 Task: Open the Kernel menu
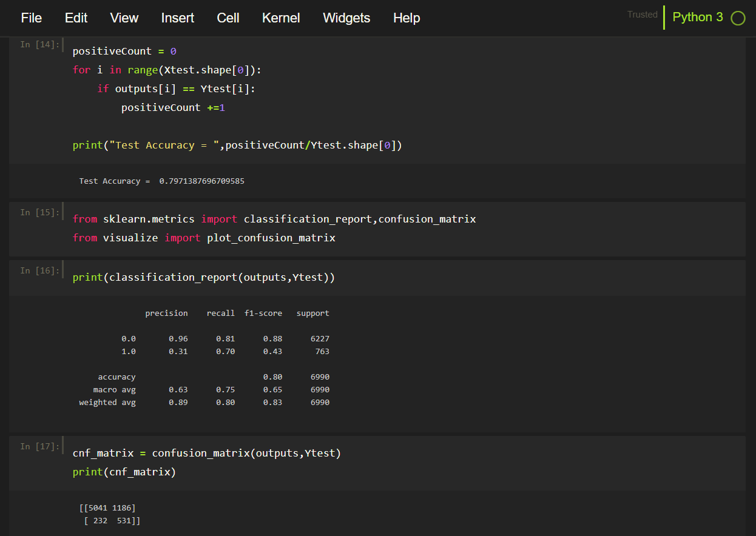pos(281,18)
